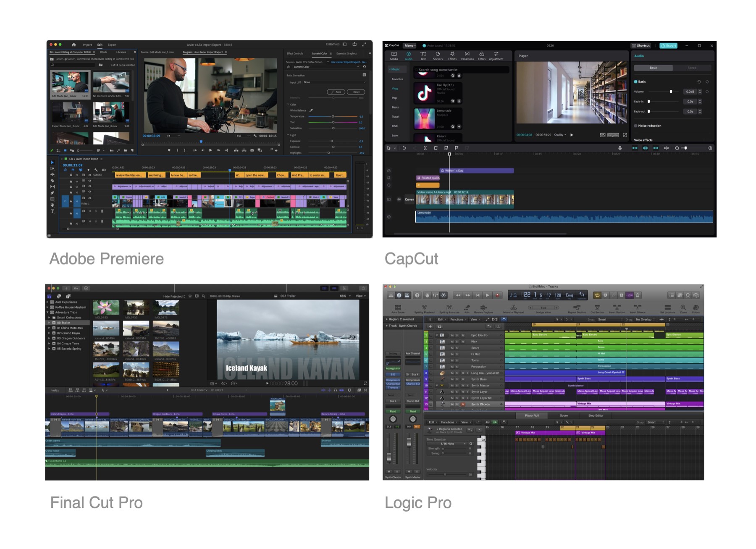This screenshot has width=756, height=549.
Task: Click the Export button in CapCut
Action: pyautogui.click(x=668, y=45)
